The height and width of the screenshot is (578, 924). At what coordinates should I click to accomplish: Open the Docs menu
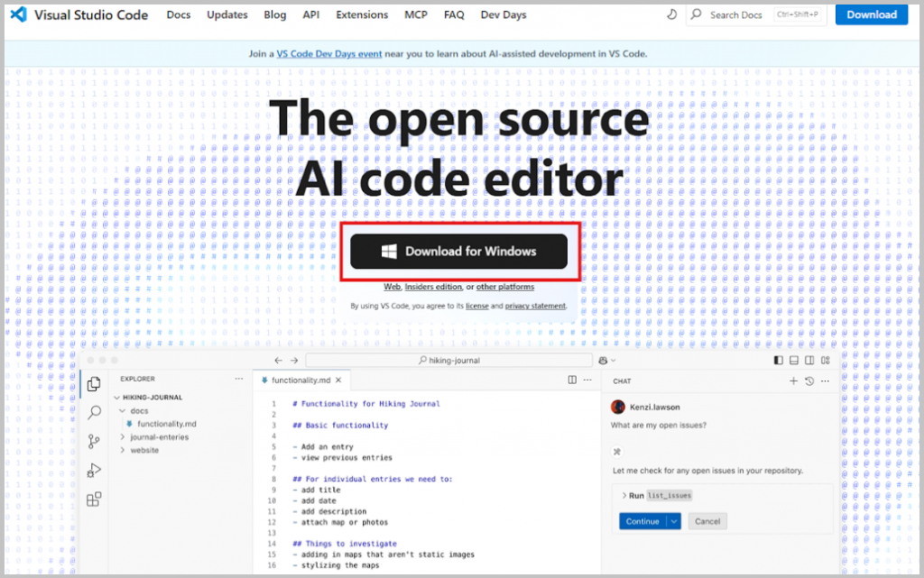[x=179, y=14]
